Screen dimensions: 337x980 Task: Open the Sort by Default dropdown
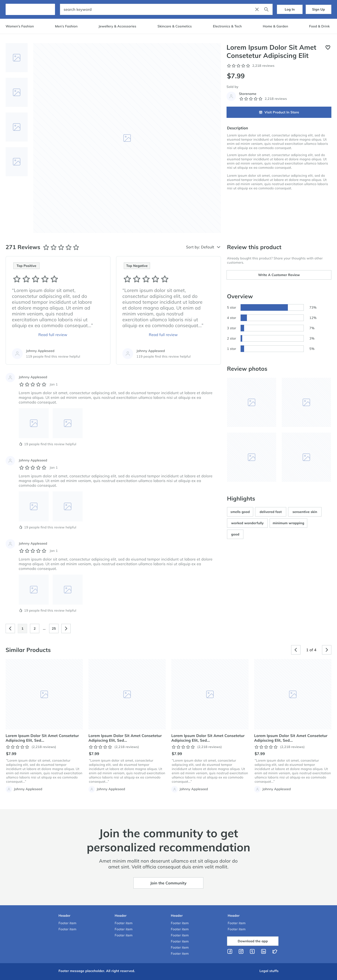click(203, 247)
